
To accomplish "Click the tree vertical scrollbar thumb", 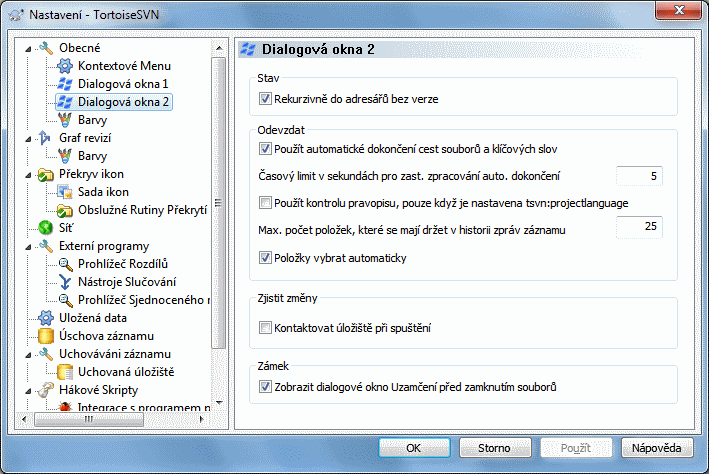I will click(x=219, y=203).
